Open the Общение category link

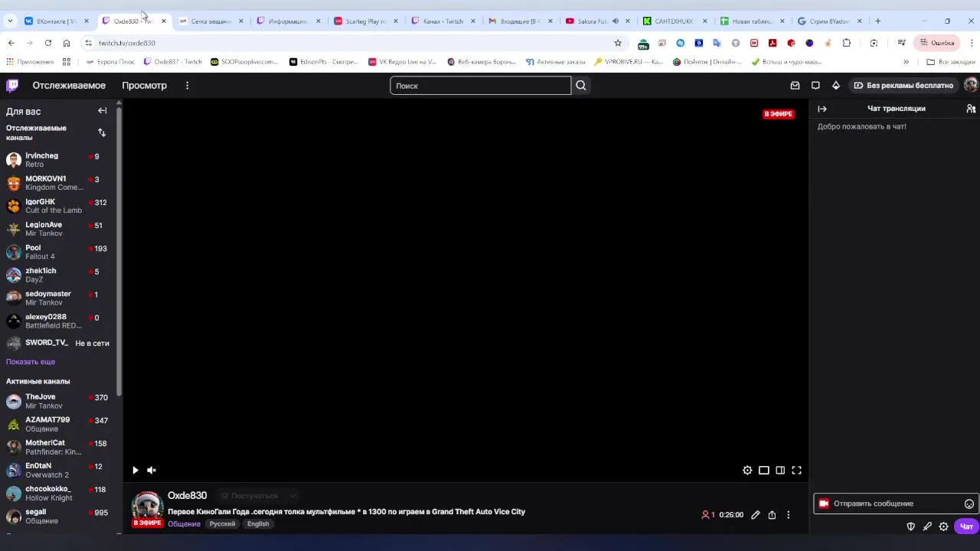(184, 524)
